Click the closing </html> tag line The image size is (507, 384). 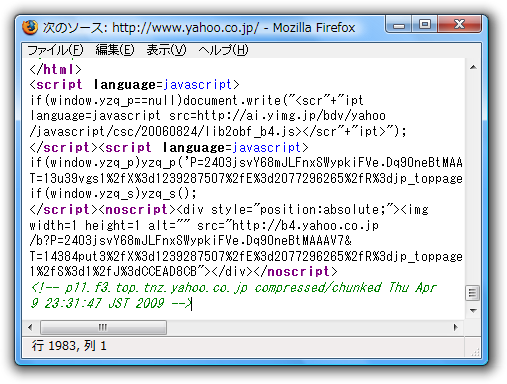pos(55,69)
